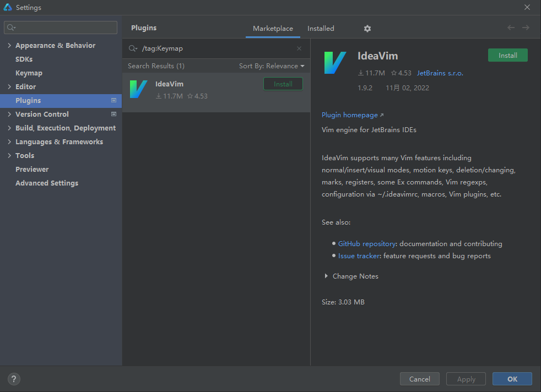Image resolution: width=541 pixels, height=392 pixels.
Task: Expand Appearance & Behavior settings
Action: click(x=9, y=45)
